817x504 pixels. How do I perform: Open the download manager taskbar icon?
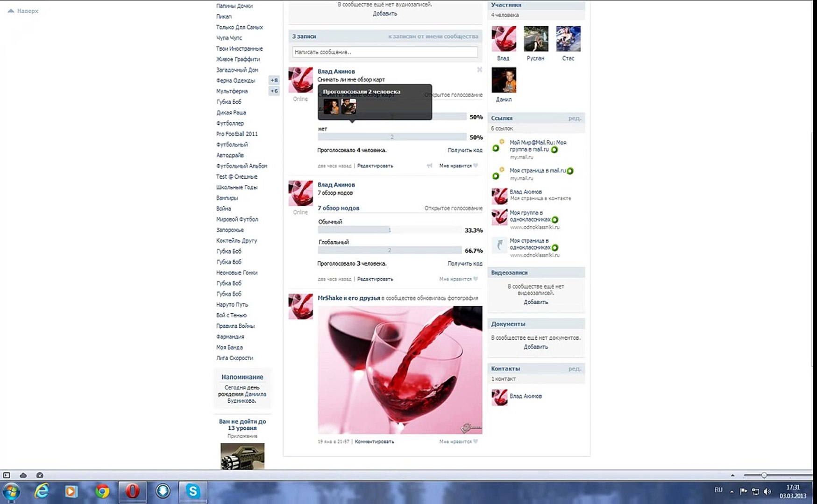163,491
